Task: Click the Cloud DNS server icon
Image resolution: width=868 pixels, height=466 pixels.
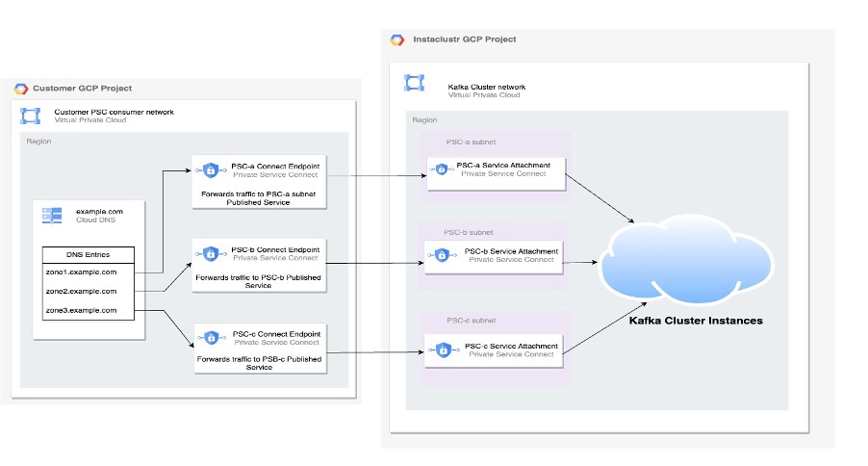Action: [x=52, y=215]
